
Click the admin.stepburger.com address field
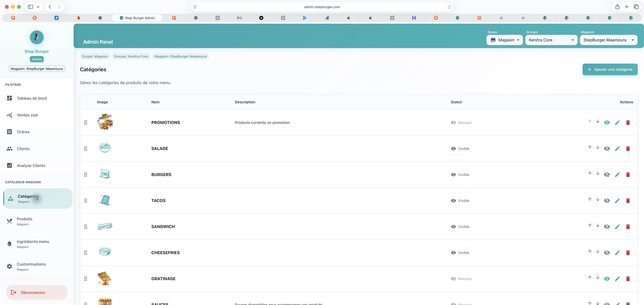[322, 7]
